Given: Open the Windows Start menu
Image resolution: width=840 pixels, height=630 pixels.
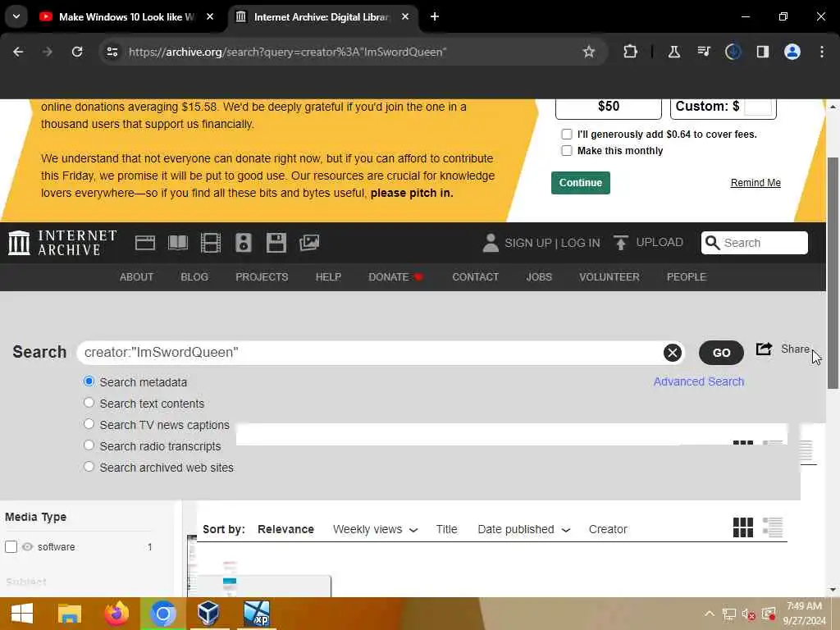Looking at the screenshot, I should click(x=22, y=614).
